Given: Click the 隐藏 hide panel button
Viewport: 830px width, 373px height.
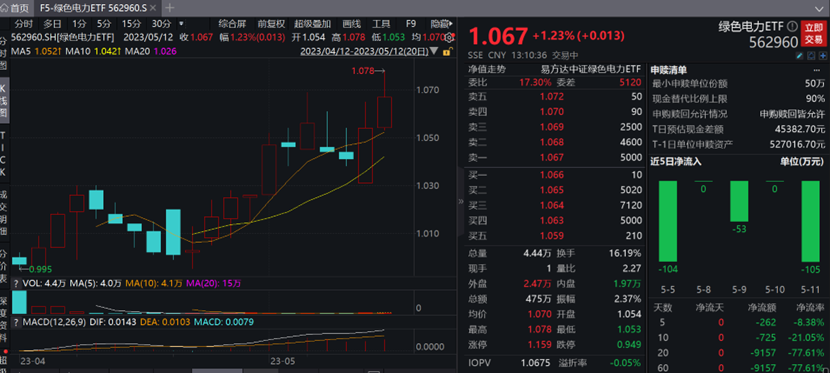Looking at the screenshot, I should pos(440,24).
